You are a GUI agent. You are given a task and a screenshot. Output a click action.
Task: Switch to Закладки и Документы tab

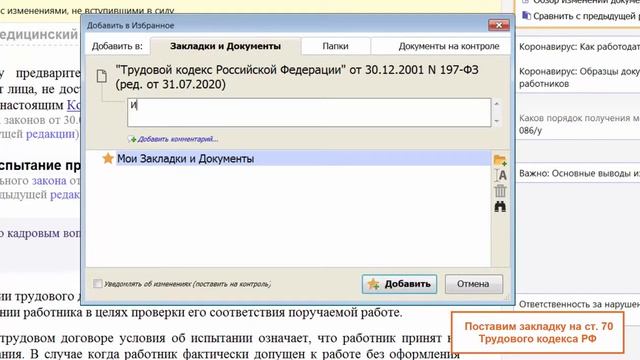(x=225, y=46)
